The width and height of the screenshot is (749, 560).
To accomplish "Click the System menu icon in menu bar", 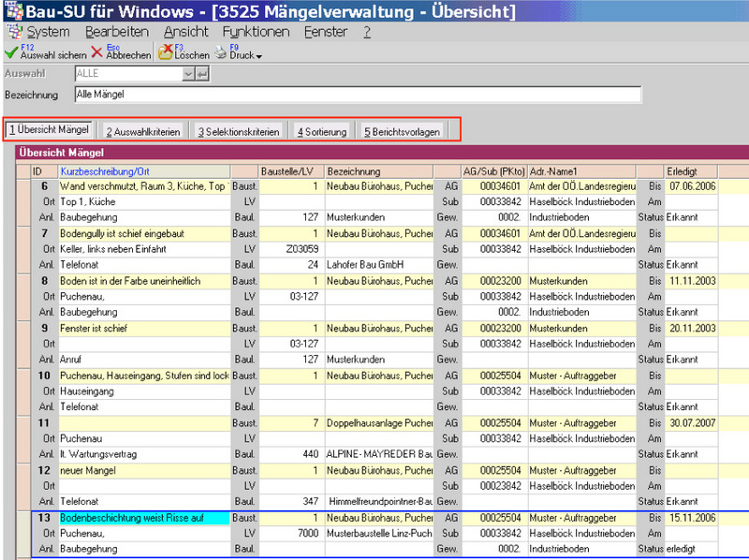I will 14,32.
